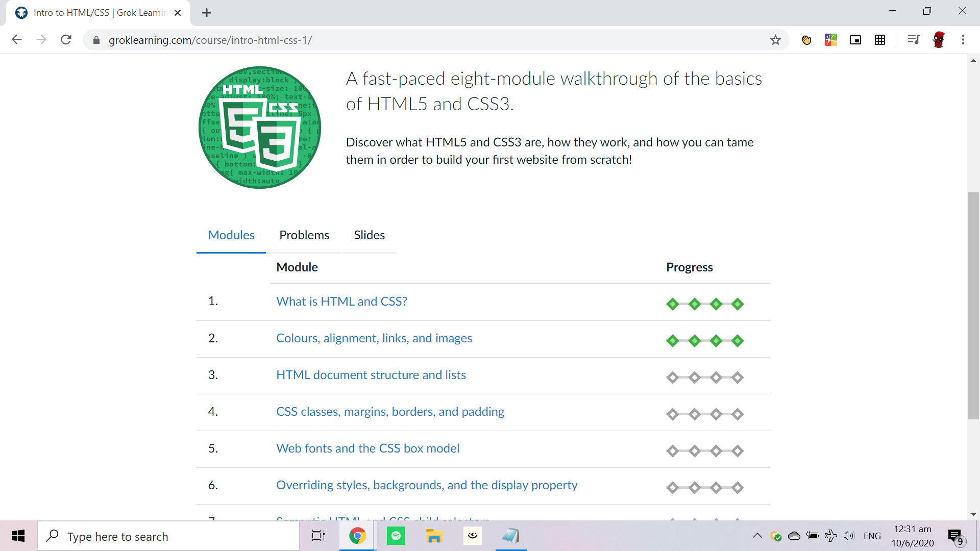Open Spotify from the taskbar

pyautogui.click(x=396, y=536)
